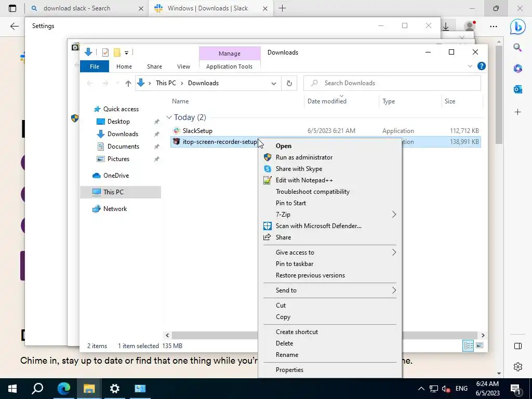This screenshot has width=532, height=399.
Task: Switch to large icons view in status bar
Action: [x=480, y=345]
